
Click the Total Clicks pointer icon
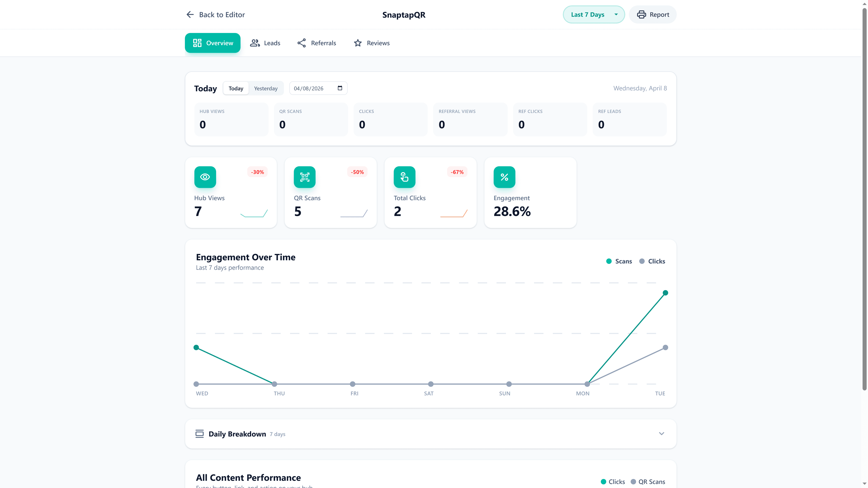(404, 177)
